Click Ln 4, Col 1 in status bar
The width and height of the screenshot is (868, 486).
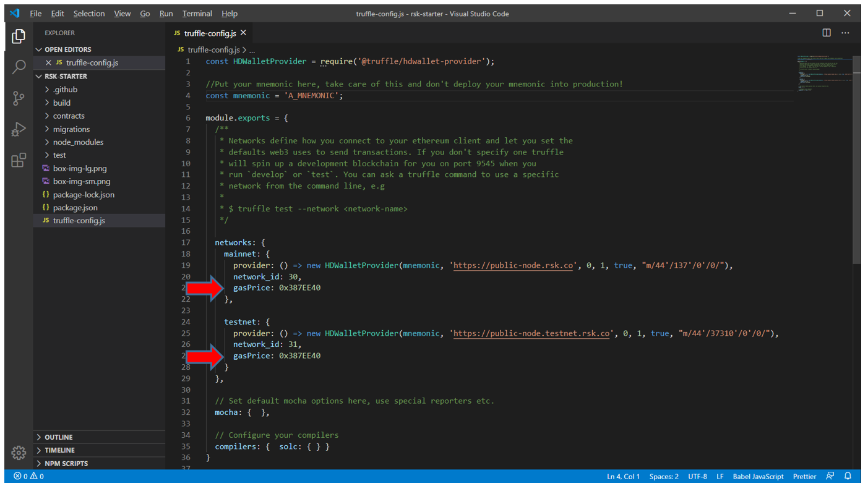(x=623, y=476)
